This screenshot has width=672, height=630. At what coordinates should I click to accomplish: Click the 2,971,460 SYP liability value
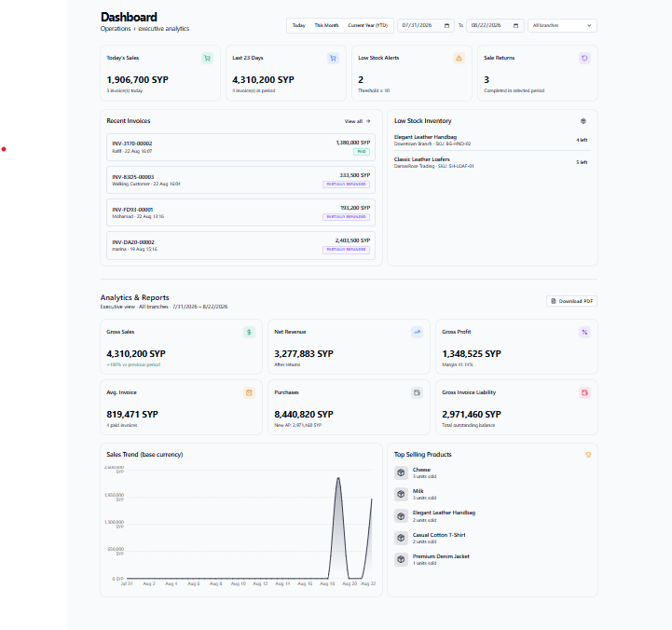[472, 415]
